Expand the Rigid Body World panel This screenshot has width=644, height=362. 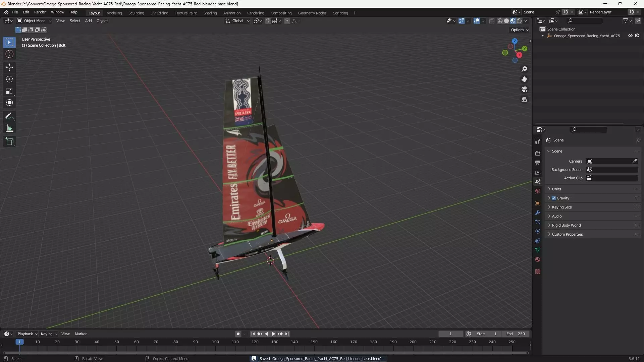coord(566,225)
